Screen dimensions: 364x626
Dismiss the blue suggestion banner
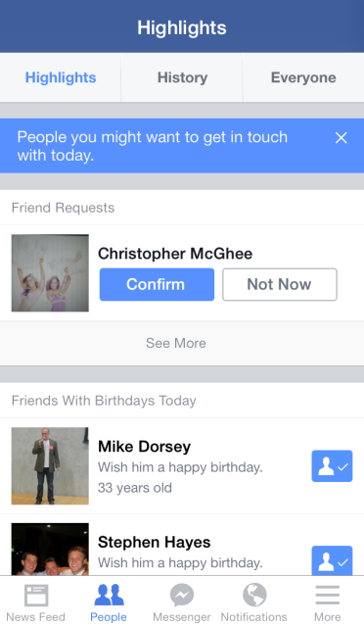(x=341, y=138)
